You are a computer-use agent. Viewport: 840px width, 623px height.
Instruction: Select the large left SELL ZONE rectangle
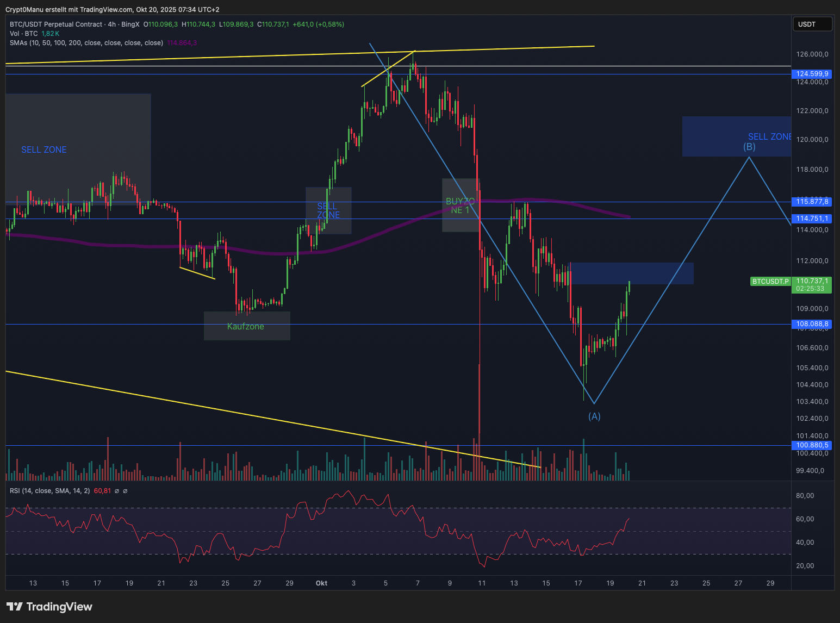coord(78,149)
